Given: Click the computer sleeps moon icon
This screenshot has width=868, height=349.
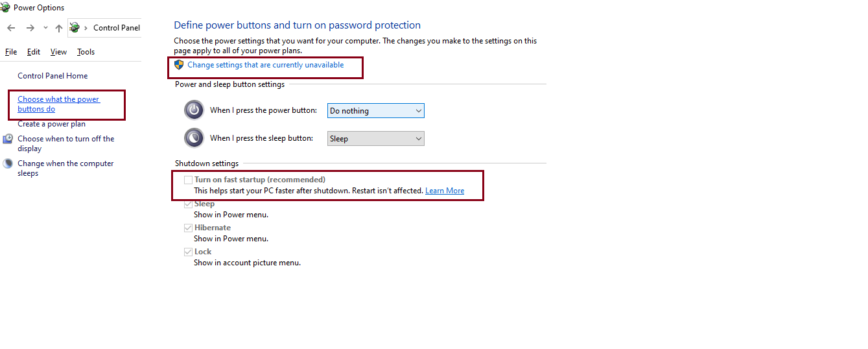Looking at the screenshot, I should coord(8,163).
